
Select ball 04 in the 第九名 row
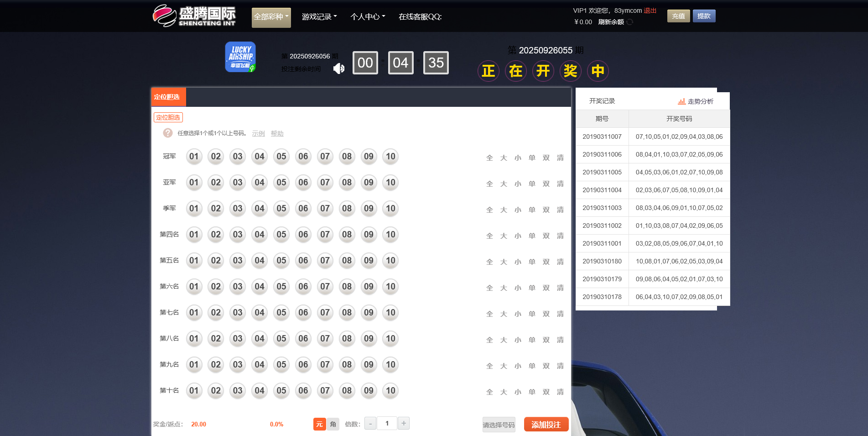(260, 365)
